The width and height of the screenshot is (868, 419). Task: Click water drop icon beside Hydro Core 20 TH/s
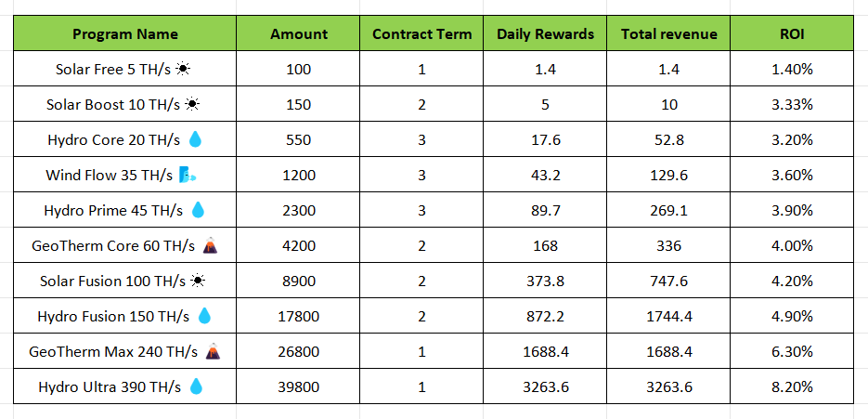pos(195,139)
